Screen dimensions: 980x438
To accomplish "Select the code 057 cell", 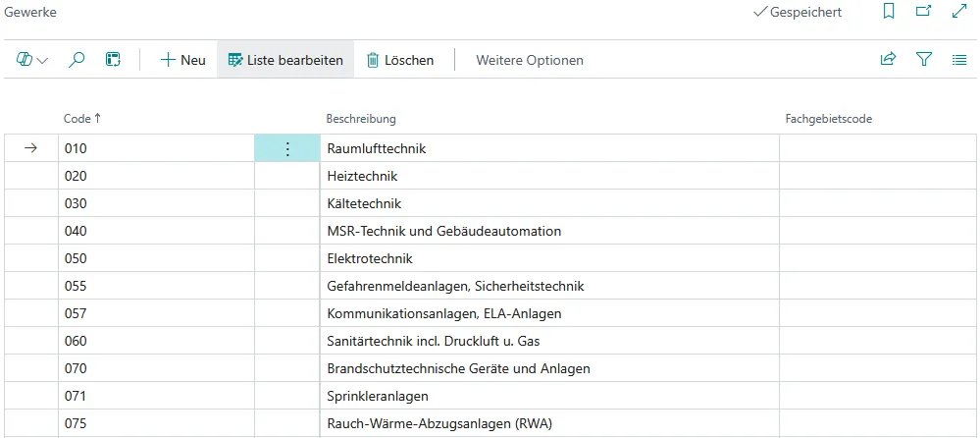I will click(156, 313).
